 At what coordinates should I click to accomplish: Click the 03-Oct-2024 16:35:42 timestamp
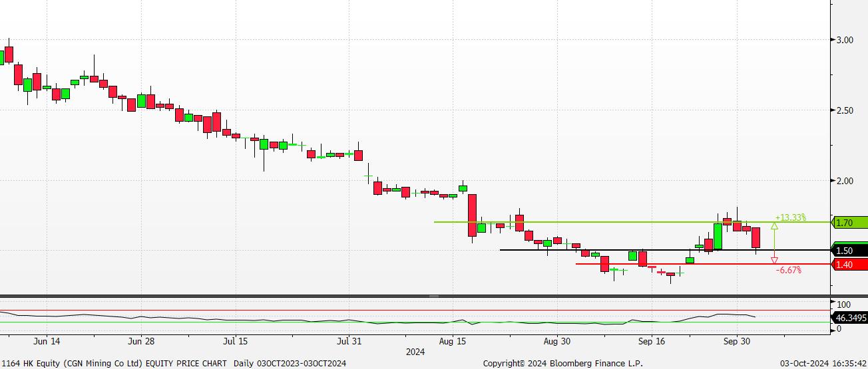pyautogui.click(x=823, y=363)
